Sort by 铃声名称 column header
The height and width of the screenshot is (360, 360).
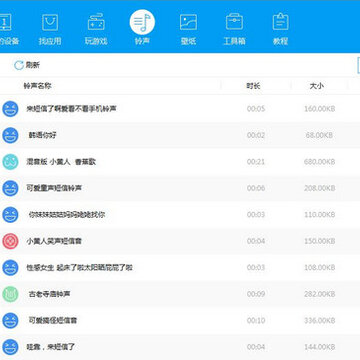(x=37, y=86)
